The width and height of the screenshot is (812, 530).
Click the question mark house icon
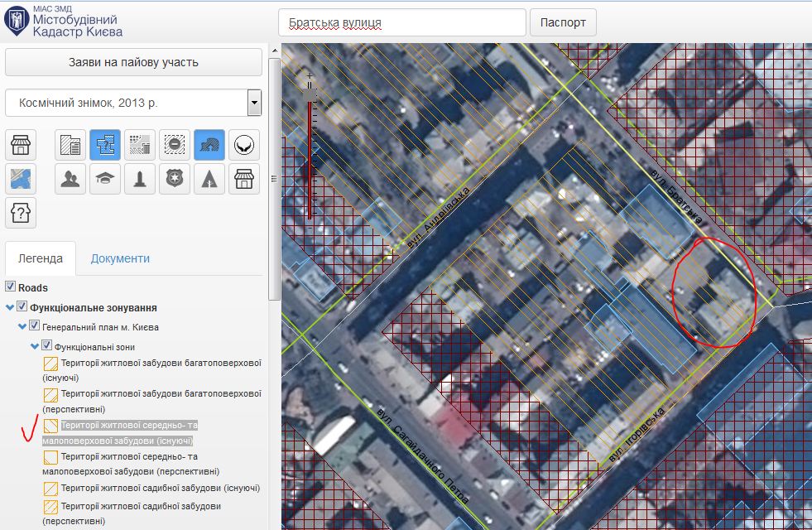pos(21,213)
